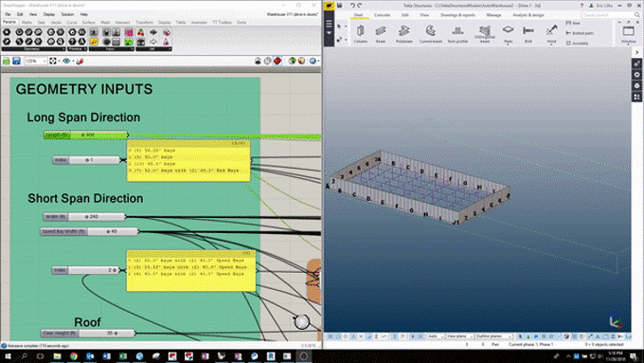Select the Tekla Beam tool
The image size is (644, 363).
pyautogui.click(x=381, y=33)
